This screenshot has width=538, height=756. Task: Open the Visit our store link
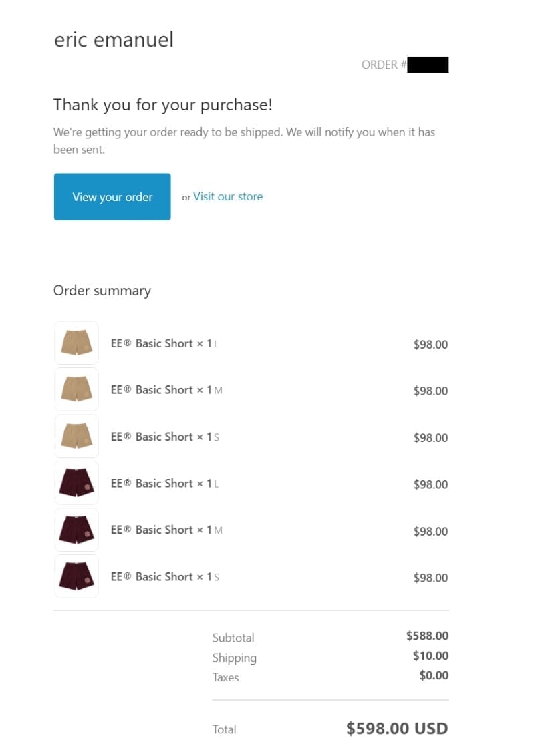click(228, 197)
